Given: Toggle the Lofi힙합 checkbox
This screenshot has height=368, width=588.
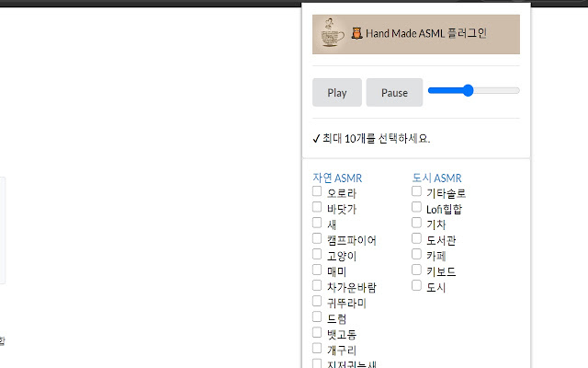Looking at the screenshot, I should [416, 207].
